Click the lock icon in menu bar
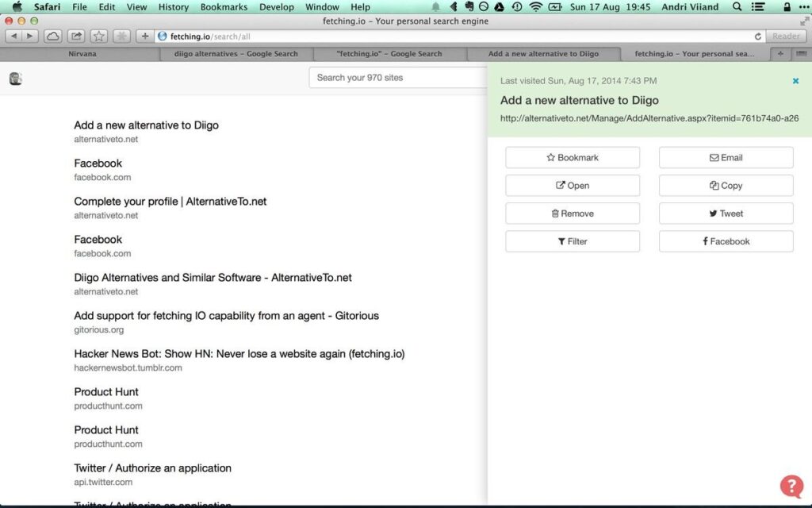The height and width of the screenshot is (508, 812). [x=787, y=6]
